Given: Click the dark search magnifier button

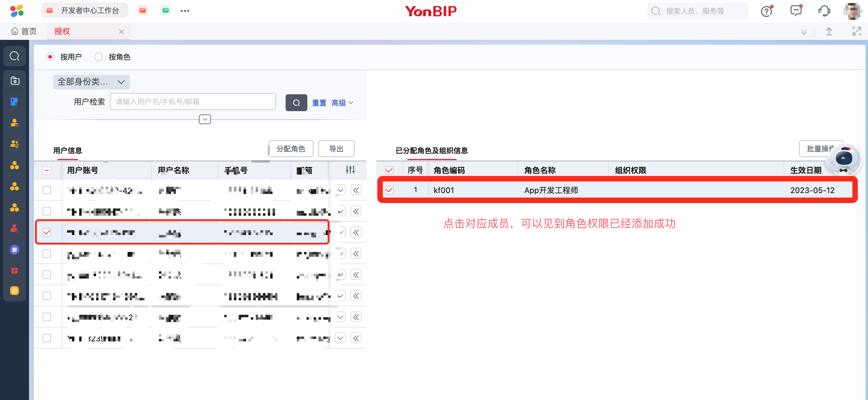Looking at the screenshot, I should [296, 103].
